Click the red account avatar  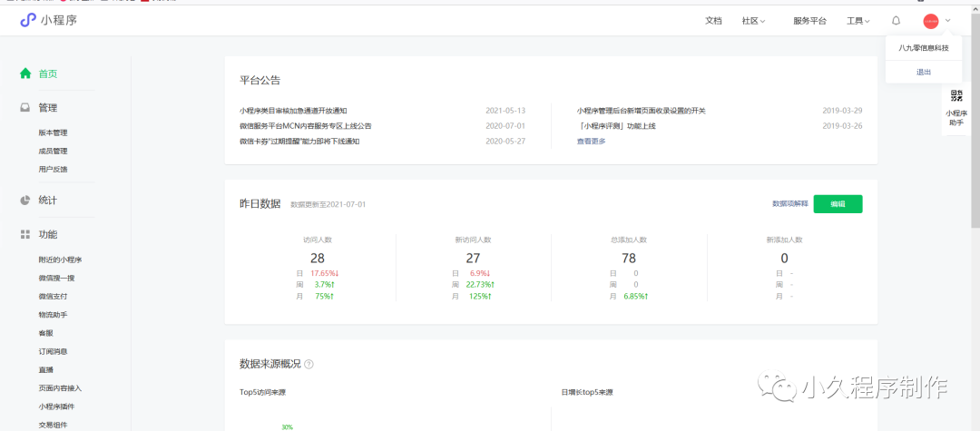click(930, 21)
